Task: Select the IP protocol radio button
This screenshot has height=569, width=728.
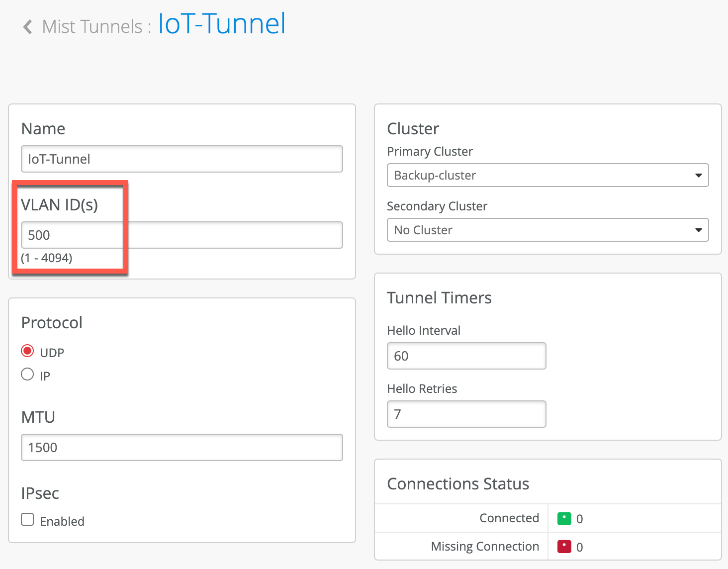Action: [27, 375]
